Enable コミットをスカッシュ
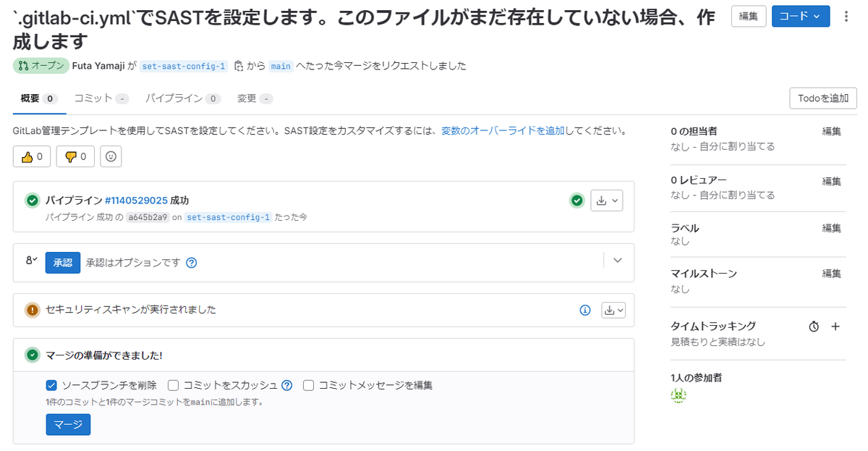This screenshot has width=868, height=451. pos(173,385)
